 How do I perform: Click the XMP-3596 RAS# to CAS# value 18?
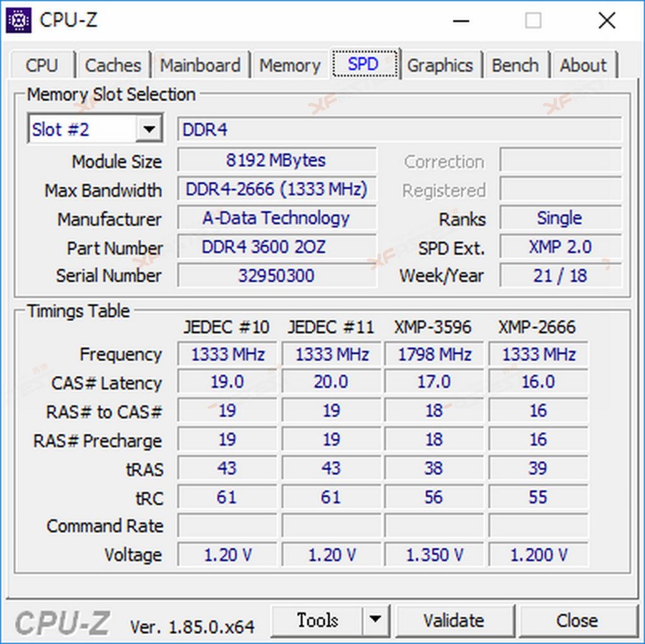point(435,410)
